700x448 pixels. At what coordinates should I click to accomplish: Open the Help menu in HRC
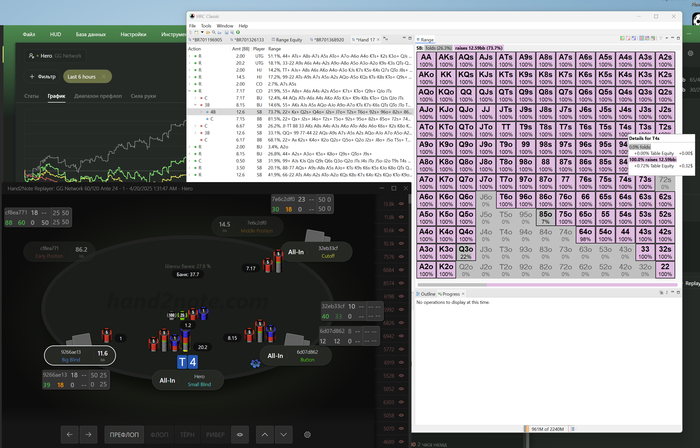[x=243, y=26]
